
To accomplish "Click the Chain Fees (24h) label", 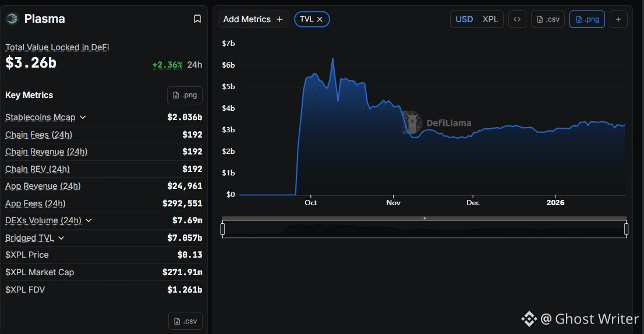I will (38, 135).
